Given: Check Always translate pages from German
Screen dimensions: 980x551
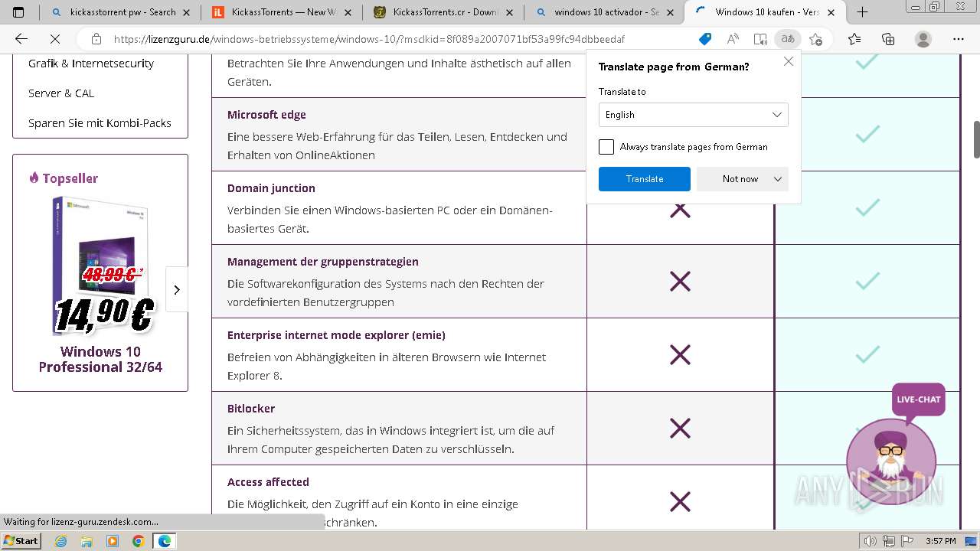Looking at the screenshot, I should pyautogui.click(x=606, y=147).
